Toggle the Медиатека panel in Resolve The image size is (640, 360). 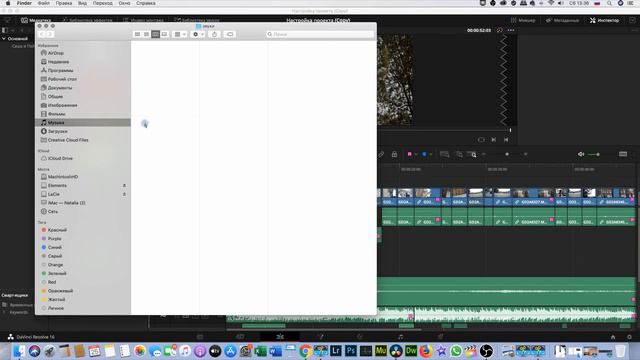tap(36, 20)
